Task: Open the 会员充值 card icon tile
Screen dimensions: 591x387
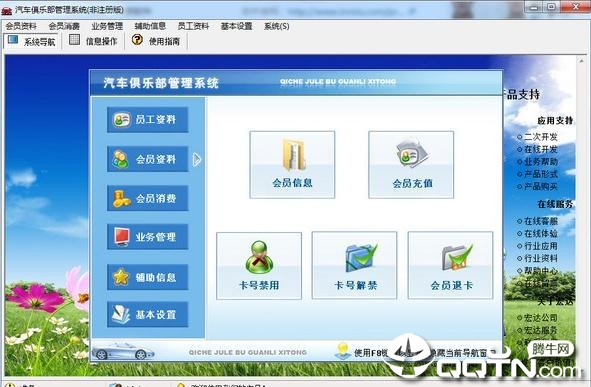Action: point(411,165)
